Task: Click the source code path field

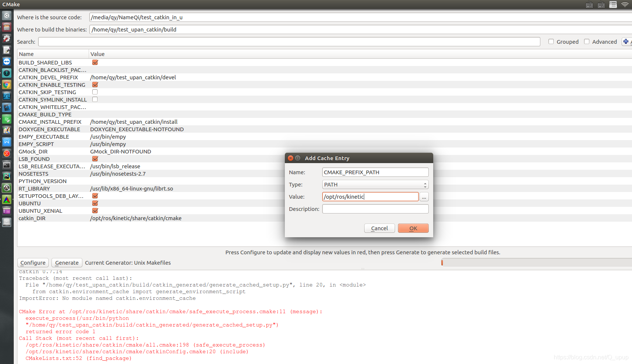Action: tap(361, 17)
